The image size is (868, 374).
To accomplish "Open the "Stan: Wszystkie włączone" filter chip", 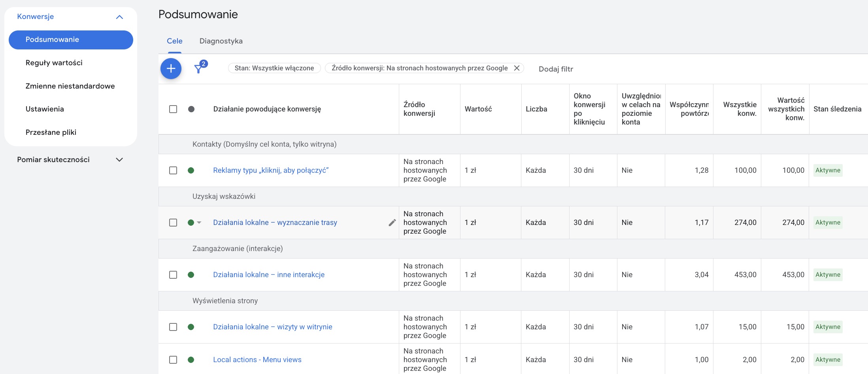I will coord(274,68).
